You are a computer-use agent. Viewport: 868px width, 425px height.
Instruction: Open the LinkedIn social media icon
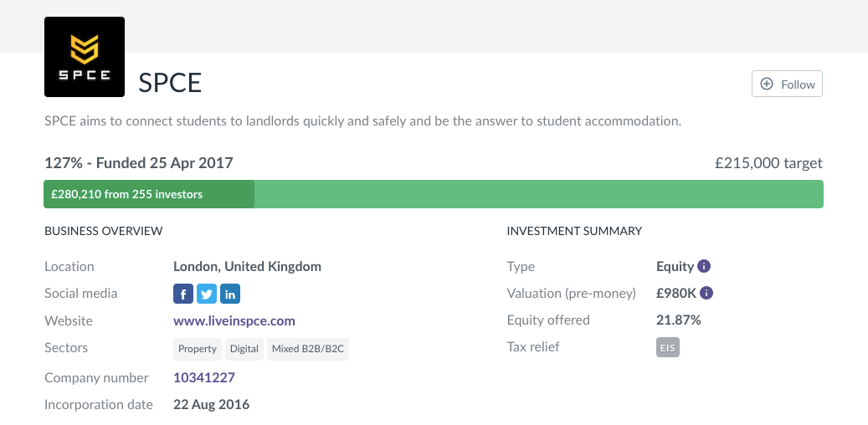230,294
